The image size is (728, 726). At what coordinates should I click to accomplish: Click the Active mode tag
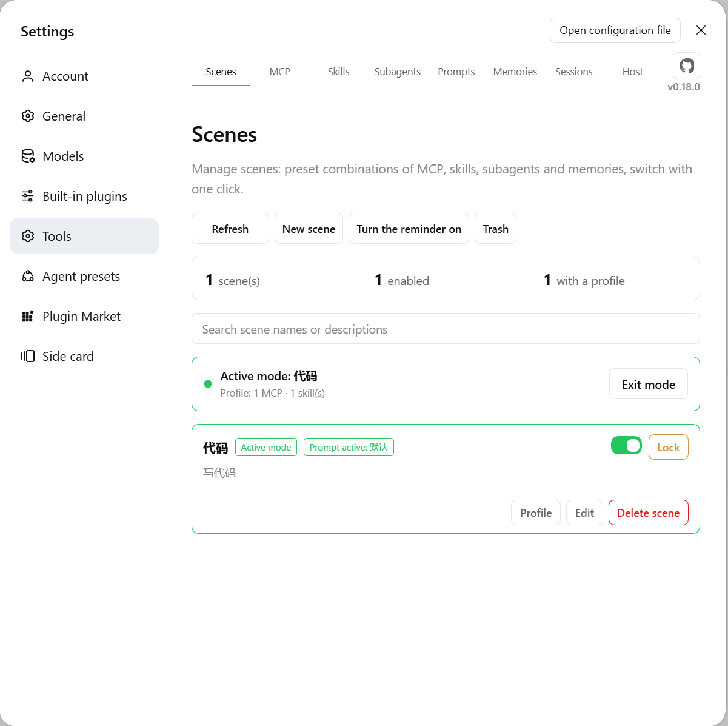(266, 447)
